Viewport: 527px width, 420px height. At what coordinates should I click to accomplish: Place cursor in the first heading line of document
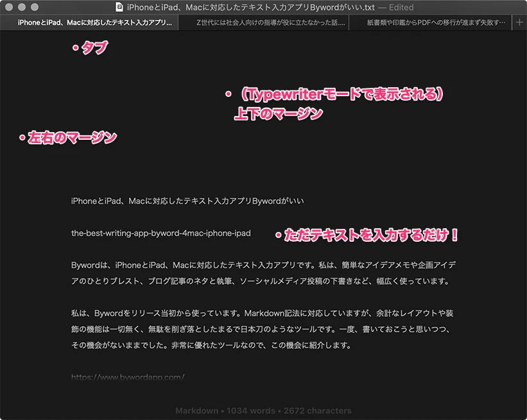[x=187, y=201]
